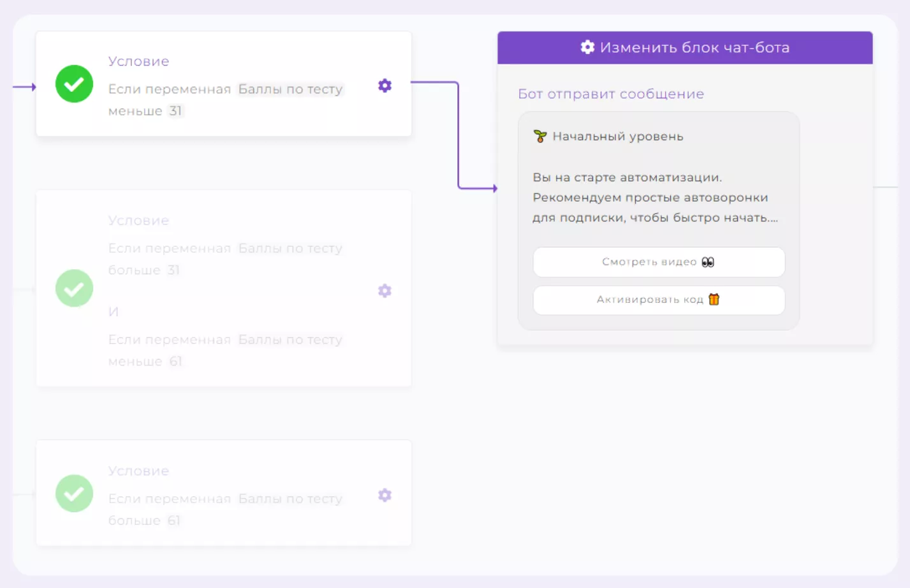Click gear icon in Изменить блок чат-бота header
The image size is (910, 588).
click(587, 47)
